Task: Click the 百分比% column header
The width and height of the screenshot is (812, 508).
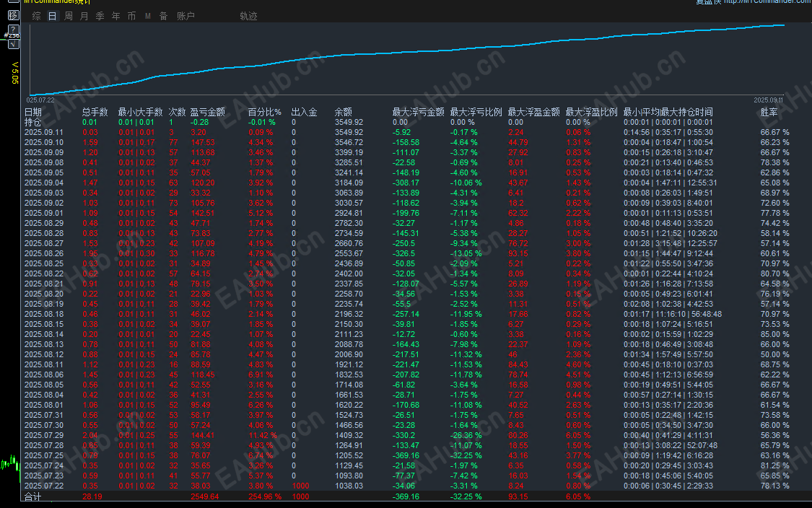Action: click(x=265, y=112)
